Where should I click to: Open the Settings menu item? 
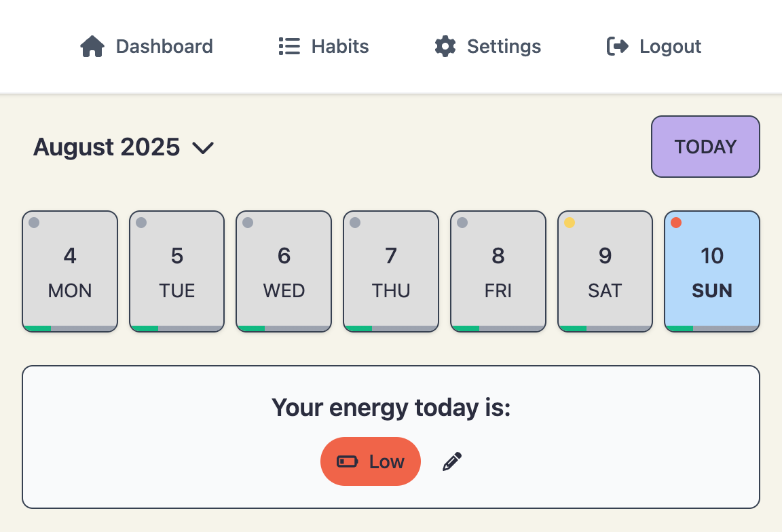point(488,46)
